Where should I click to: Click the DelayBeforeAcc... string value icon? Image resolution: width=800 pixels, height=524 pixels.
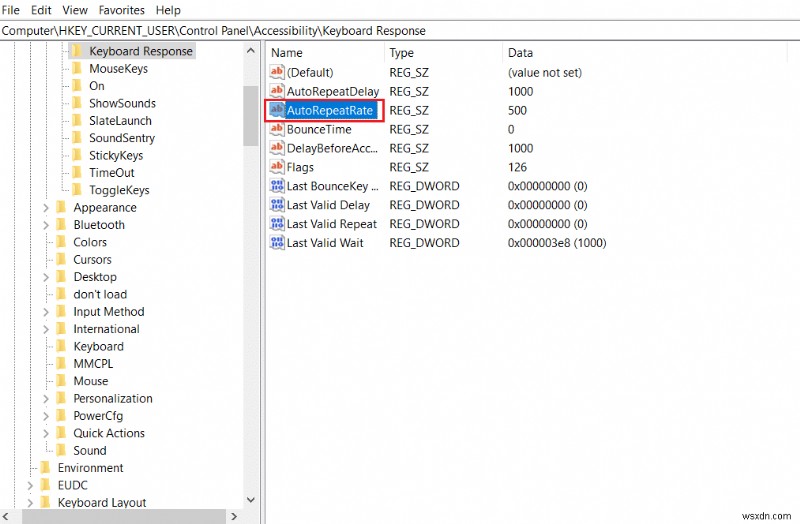click(x=277, y=148)
